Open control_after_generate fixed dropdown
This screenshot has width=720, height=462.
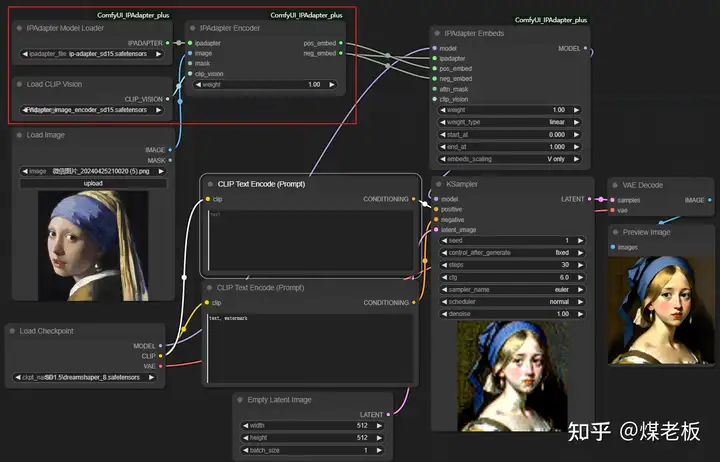point(512,253)
